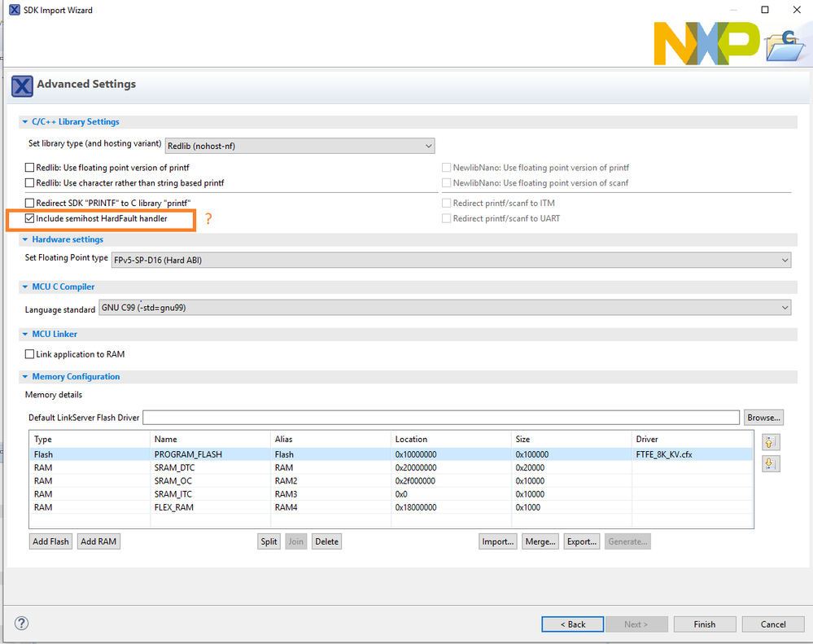Click the Split button
This screenshot has width=813, height=644.
click(269, 541)
